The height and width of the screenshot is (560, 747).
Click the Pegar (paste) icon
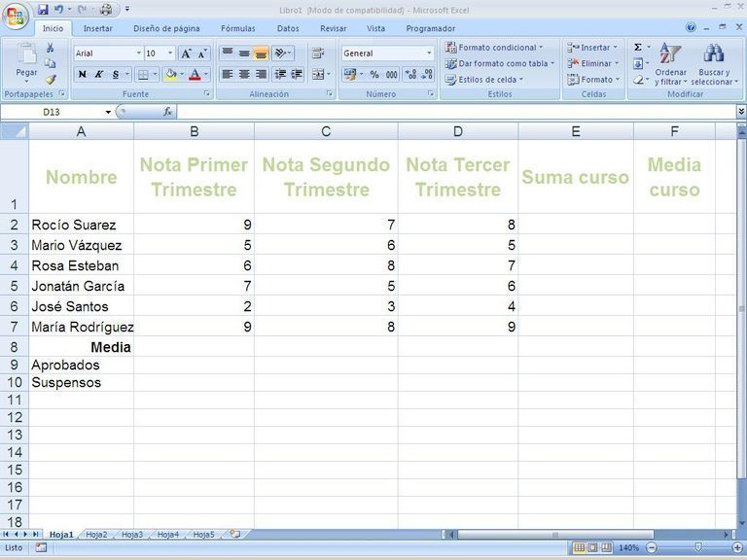(x=26, y=58)
